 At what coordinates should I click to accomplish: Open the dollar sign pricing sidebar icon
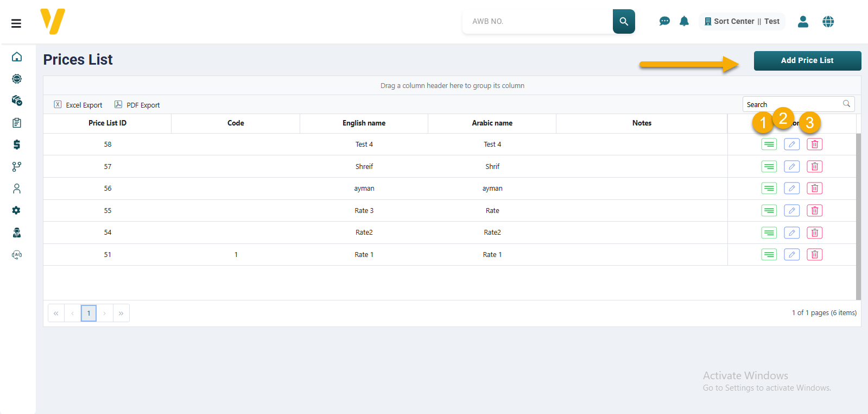(x=17, y=145)
